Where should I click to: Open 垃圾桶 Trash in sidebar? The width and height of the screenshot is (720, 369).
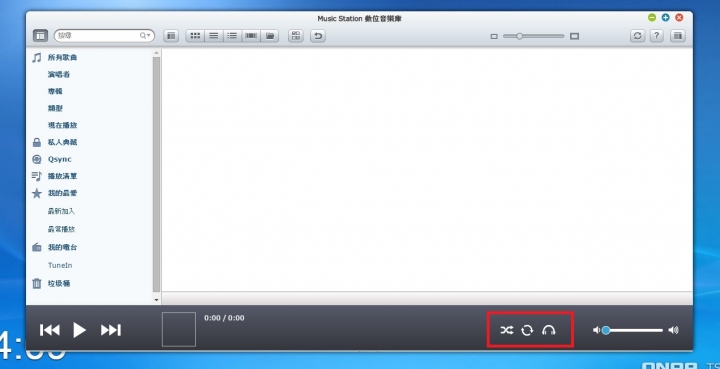(59, 284)
